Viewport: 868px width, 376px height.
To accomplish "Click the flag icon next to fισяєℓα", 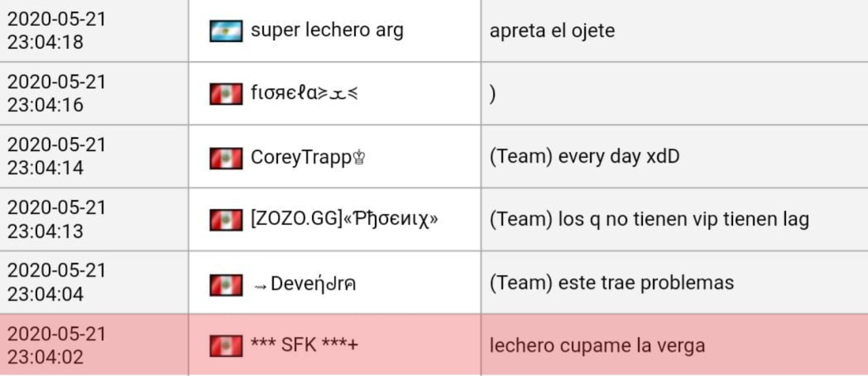I will [226, 93].
